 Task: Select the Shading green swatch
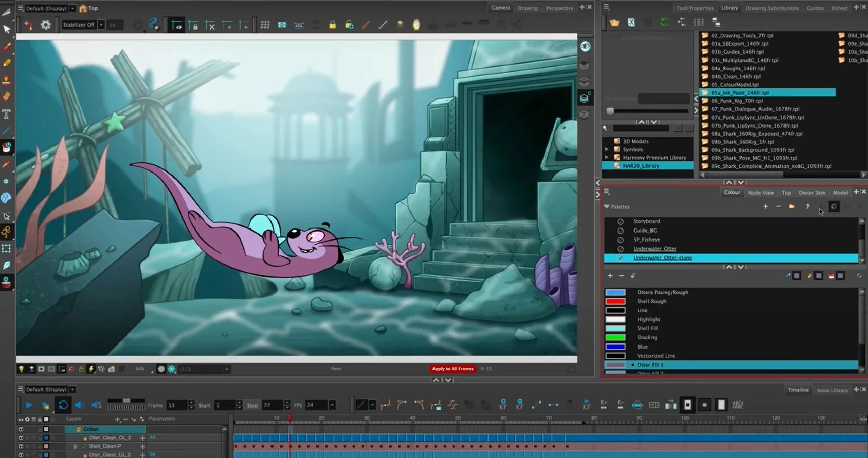[x=615, y=337]
